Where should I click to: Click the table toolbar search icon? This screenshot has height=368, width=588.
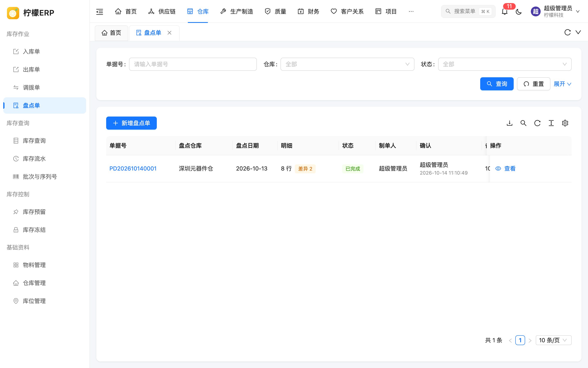523,123
